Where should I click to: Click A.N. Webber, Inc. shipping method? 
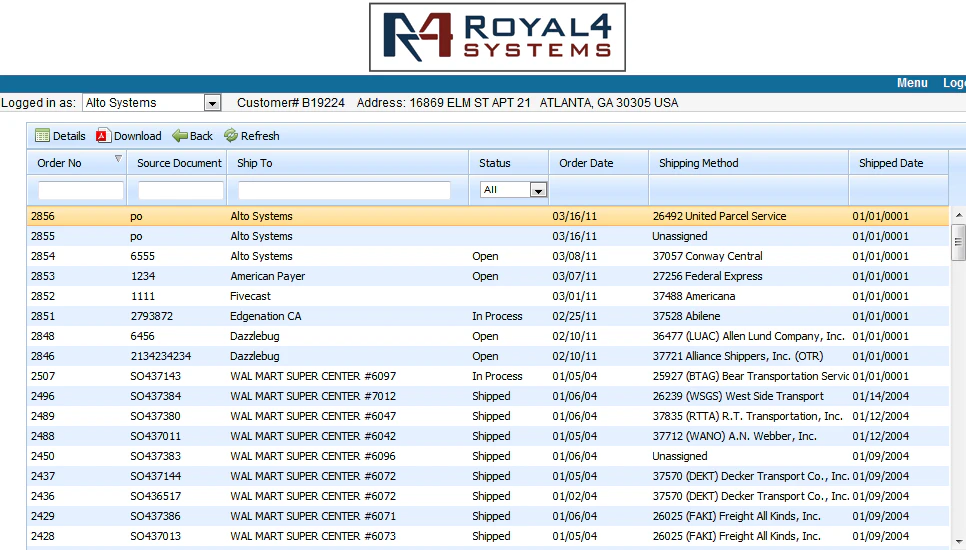coord(734,437)
